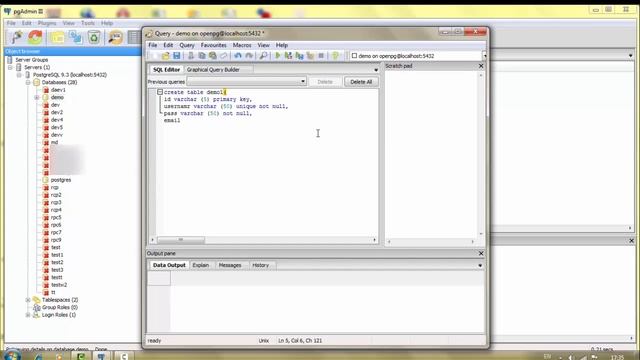Expand Tablespaces (2) node
This screenshot has height=360, width=640.
(28, 300)
